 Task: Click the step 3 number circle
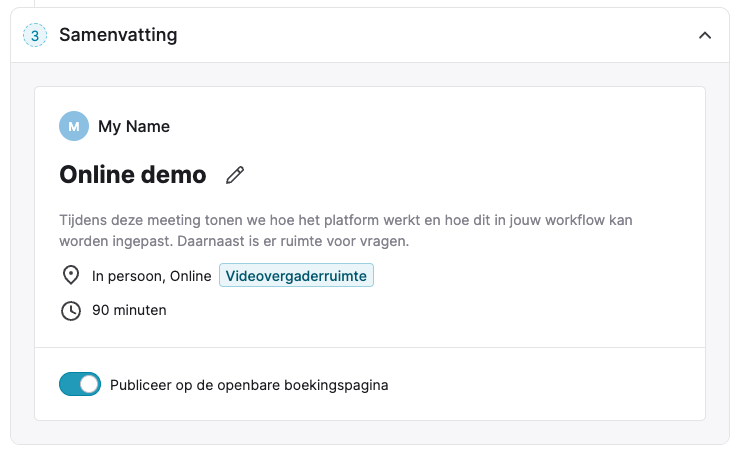point(35,35)
